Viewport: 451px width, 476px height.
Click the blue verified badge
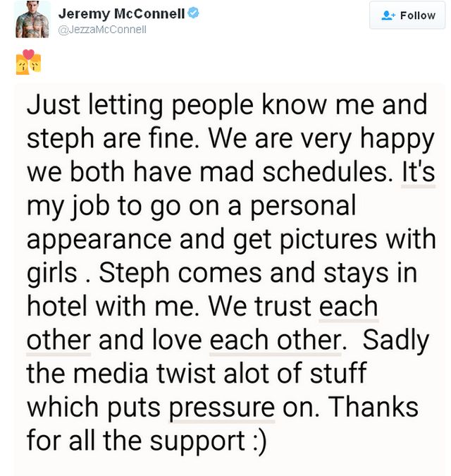tap(192, 14)
